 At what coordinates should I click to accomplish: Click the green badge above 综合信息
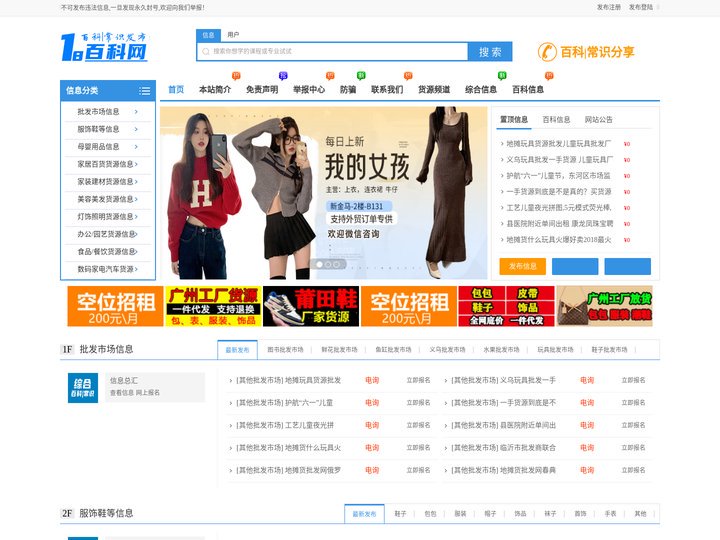[502, 76]
